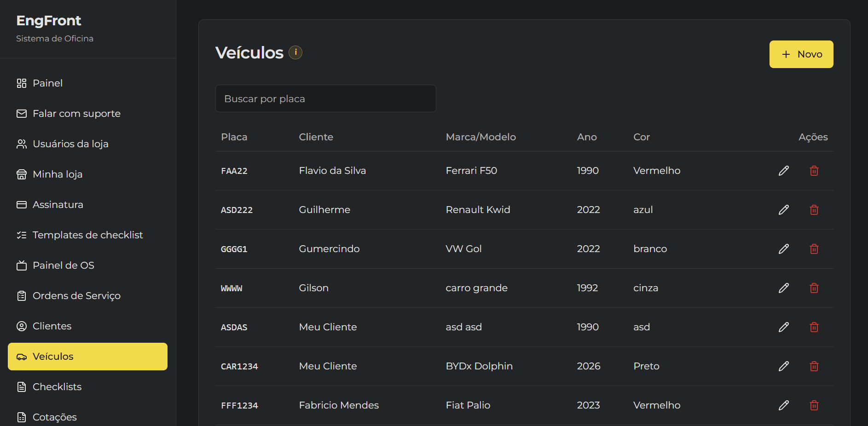Delete the carro grande entry for Gilson

814,288
